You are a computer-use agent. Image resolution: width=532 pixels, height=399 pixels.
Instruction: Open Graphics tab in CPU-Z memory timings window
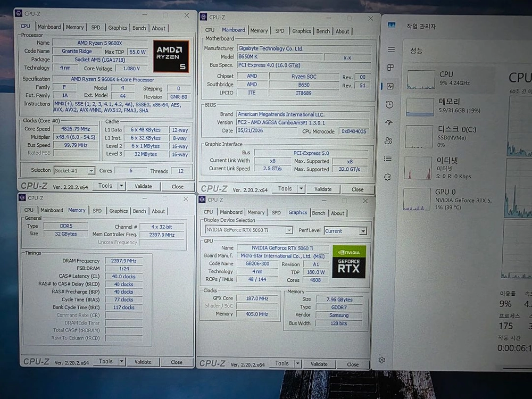tap(119, 211)
